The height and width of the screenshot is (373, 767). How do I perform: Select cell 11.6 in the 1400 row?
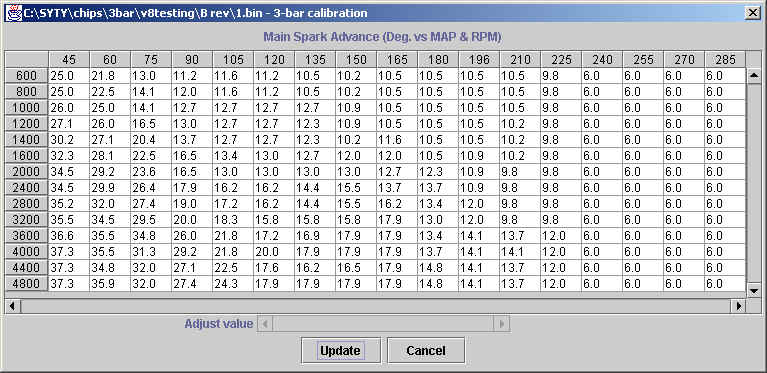[x=397, y=140]
